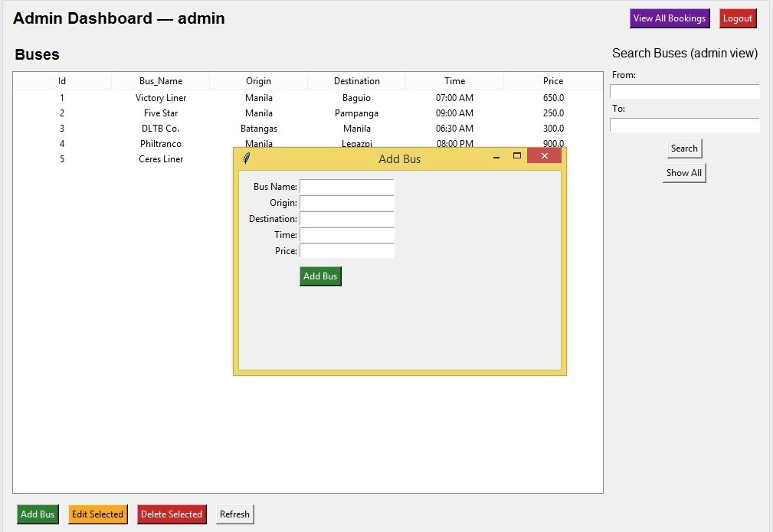
Task: Click the To search field
Action: tap(684, 126)
